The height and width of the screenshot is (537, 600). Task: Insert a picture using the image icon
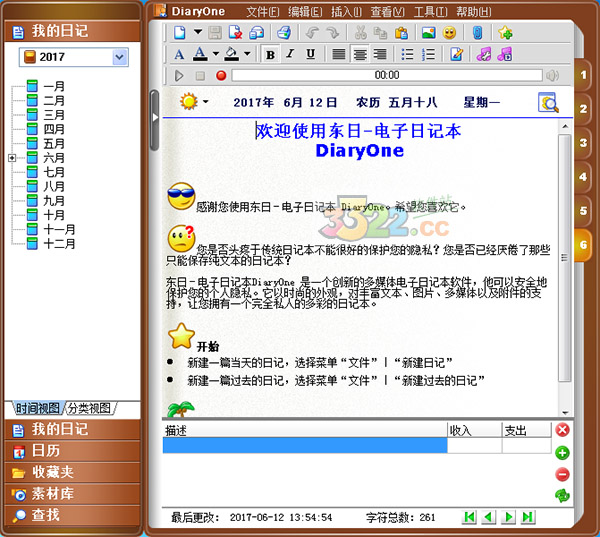click(x=429, y=33)
